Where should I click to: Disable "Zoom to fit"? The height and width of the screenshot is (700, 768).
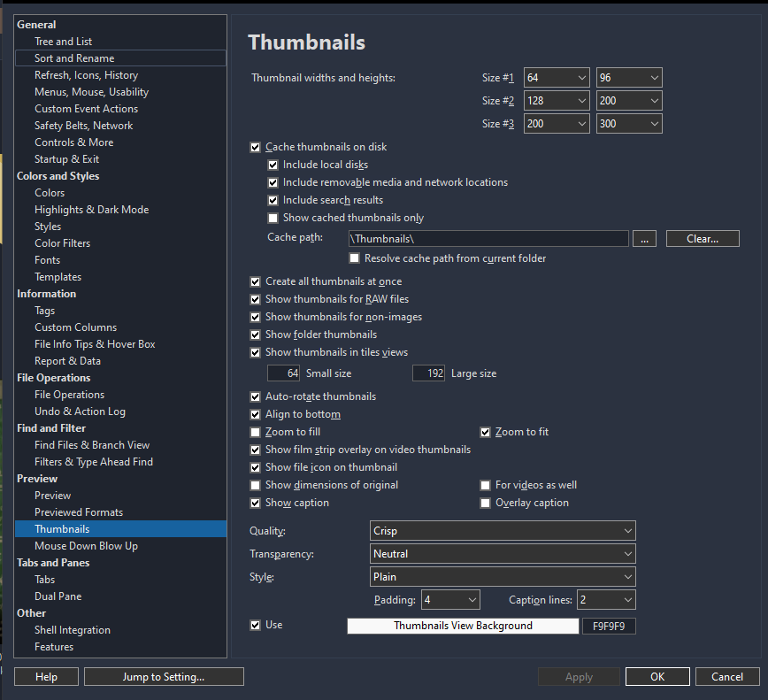tap(486, 432)
